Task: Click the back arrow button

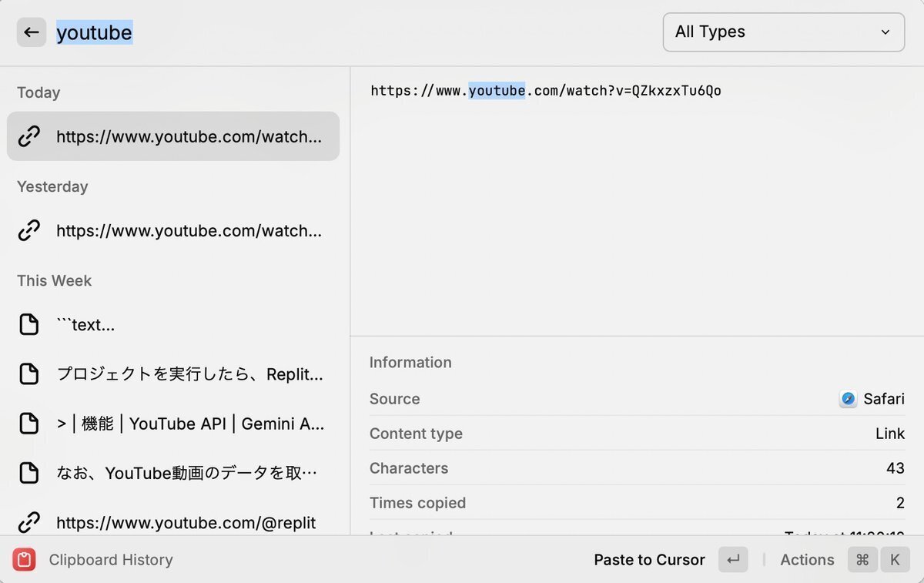Action: (32, 32)
